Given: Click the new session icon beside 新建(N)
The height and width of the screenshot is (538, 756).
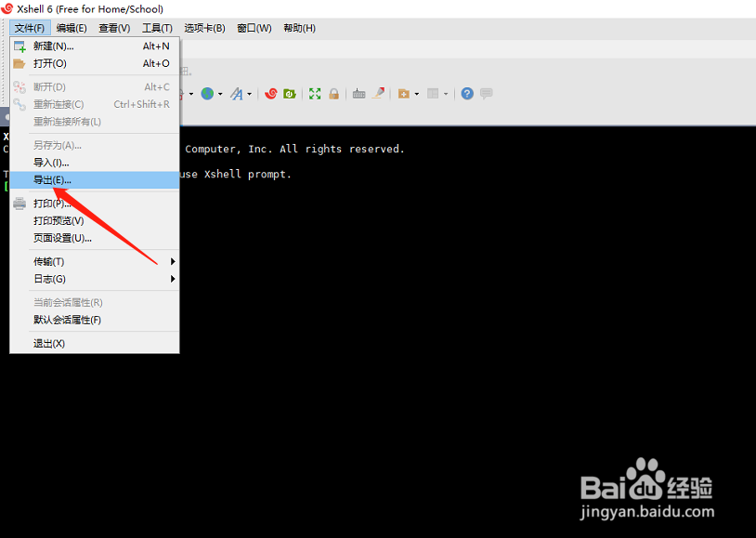Looking at the screenshot, I should click(20, 46).
